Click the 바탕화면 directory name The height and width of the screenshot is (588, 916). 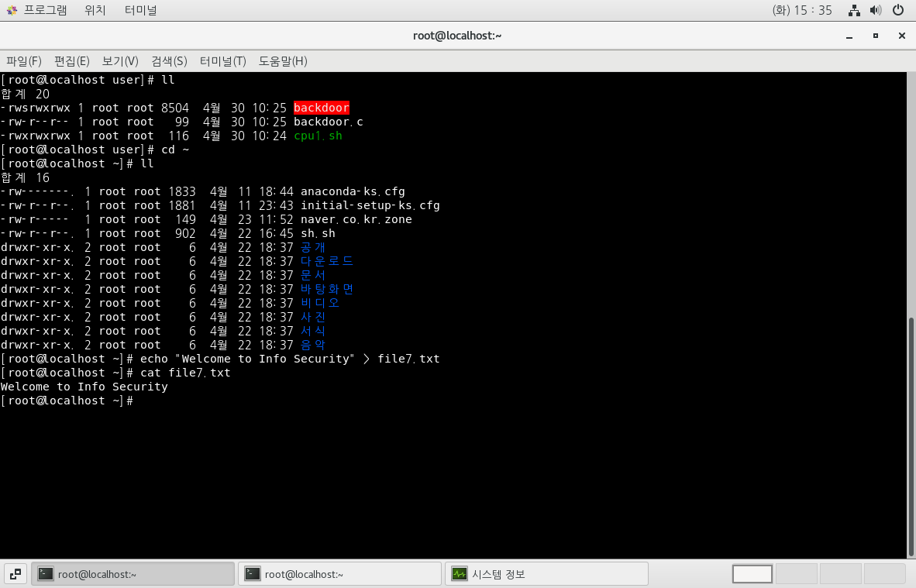327,290
